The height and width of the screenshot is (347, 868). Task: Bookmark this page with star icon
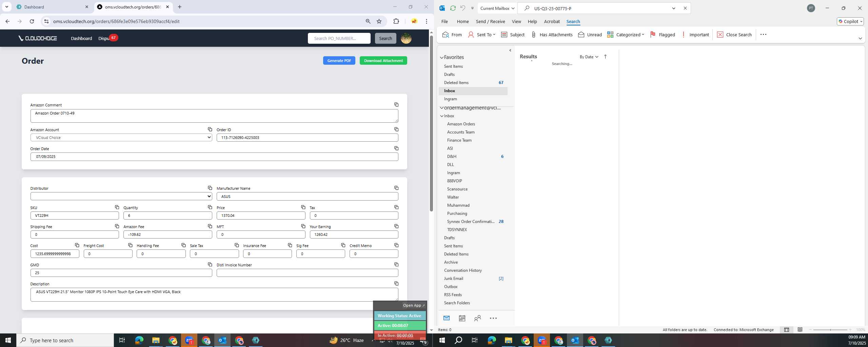379,21
